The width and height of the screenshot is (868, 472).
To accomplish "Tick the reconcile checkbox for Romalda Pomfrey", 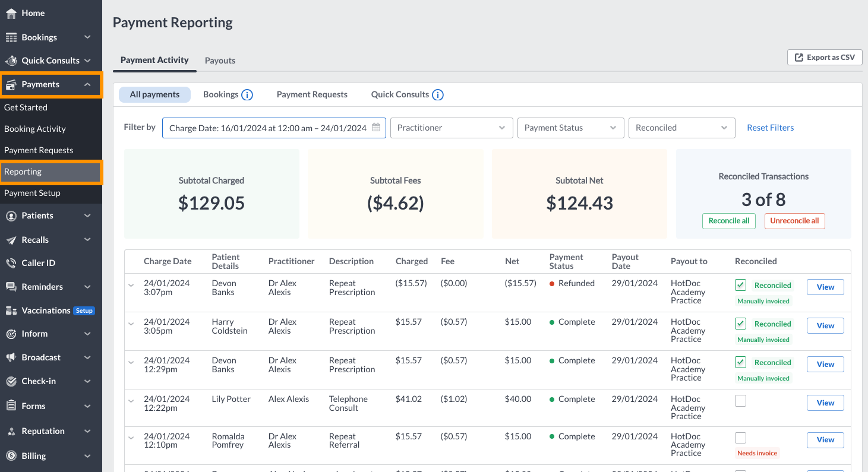I will click(x=740, y=438).
